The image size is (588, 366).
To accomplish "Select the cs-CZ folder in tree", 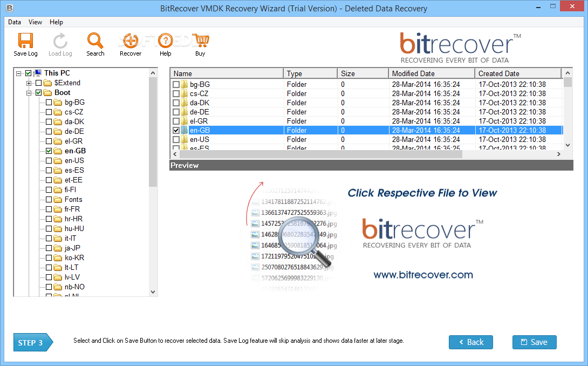I will 74,112.
